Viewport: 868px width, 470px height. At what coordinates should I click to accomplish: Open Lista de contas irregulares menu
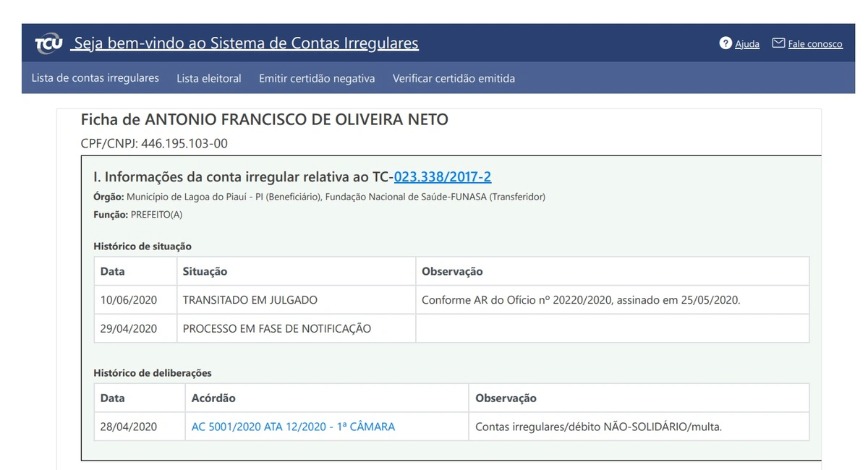pos(95,78)
